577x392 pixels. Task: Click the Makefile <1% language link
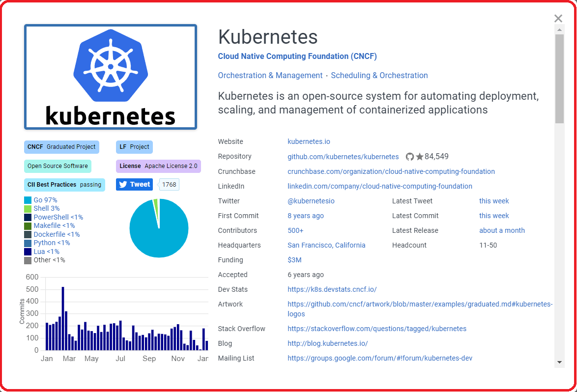[54, 226]
